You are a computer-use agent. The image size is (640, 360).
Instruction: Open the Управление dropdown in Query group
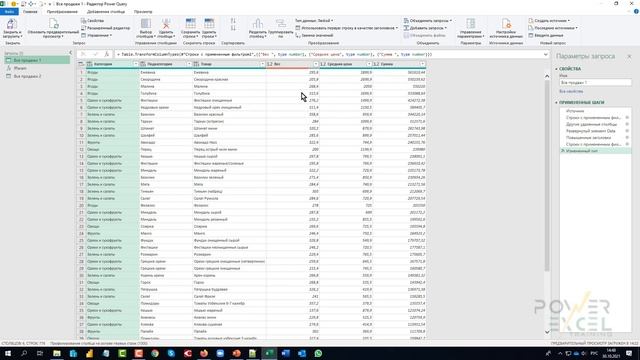96,36
